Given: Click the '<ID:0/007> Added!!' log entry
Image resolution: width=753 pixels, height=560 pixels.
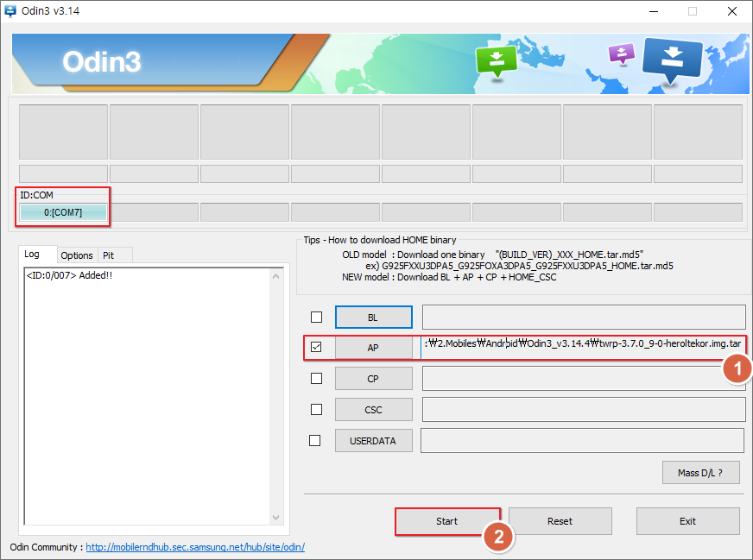Looking at the screenshot, I should (x=69, y=275).
